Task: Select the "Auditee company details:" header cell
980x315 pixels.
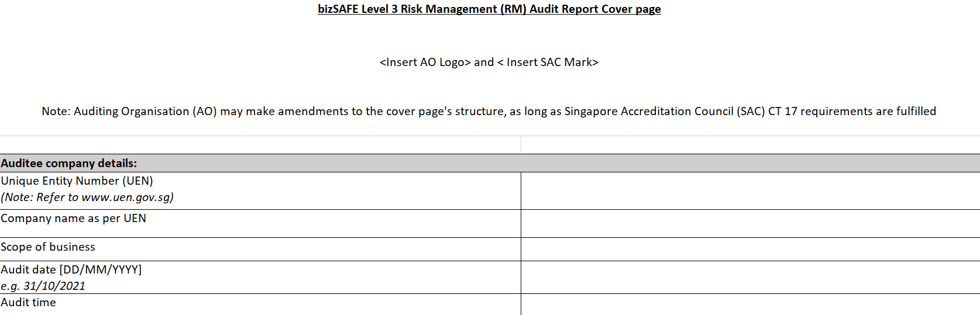Action: point(69,164)
